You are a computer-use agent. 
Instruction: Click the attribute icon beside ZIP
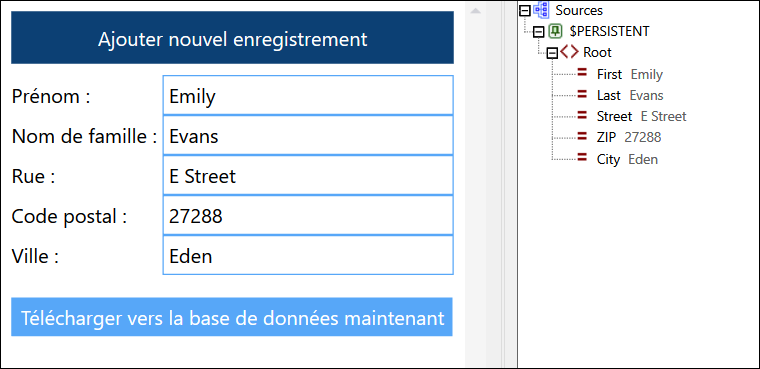(x=583, y=137)
